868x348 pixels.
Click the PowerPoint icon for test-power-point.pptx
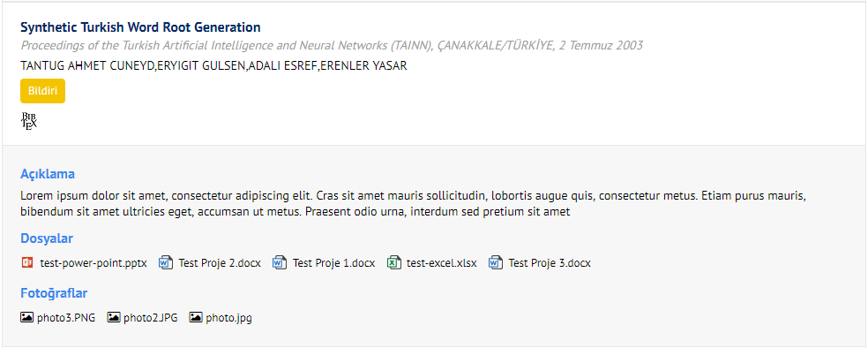point(27,262)
